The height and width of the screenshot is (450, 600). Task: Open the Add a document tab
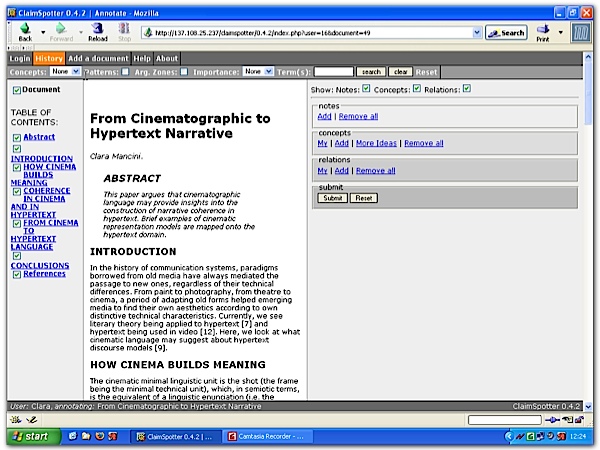[x=98, y=59]
